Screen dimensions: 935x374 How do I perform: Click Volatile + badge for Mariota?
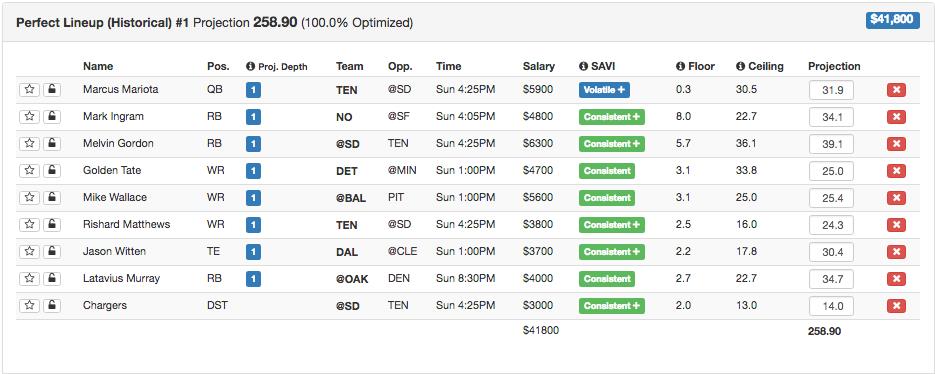604,90
